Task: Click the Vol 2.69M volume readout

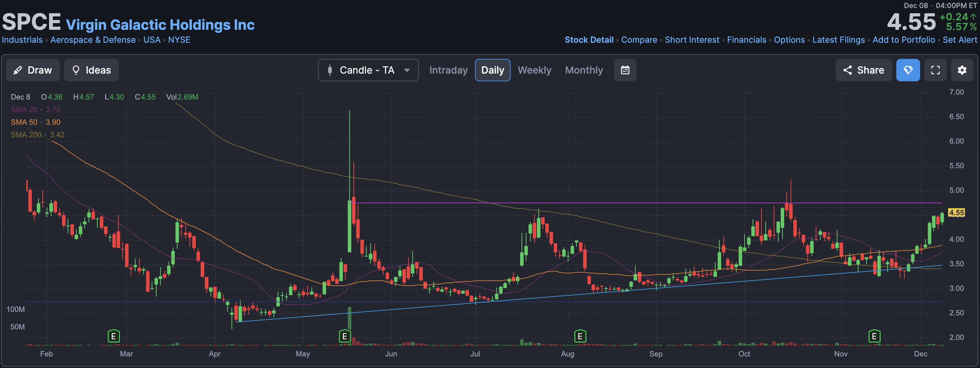Action: coord(182,97)
